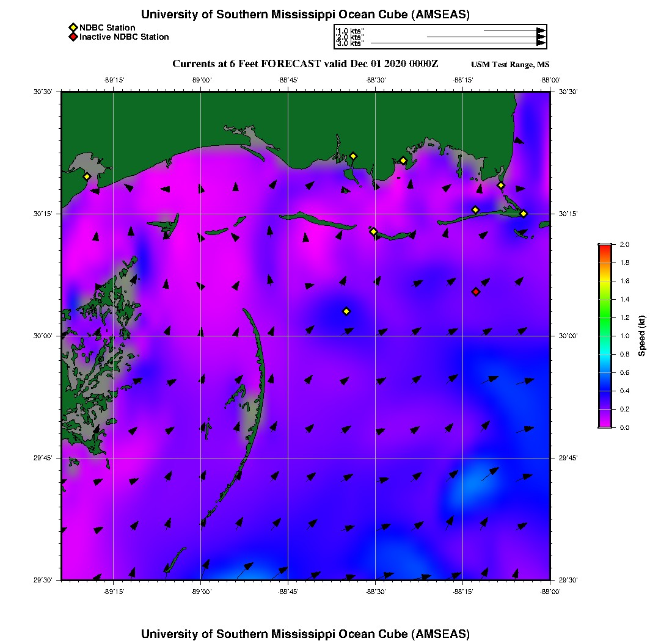Click yellow station marker on island near 88°30'

click(x=374, y=231)
